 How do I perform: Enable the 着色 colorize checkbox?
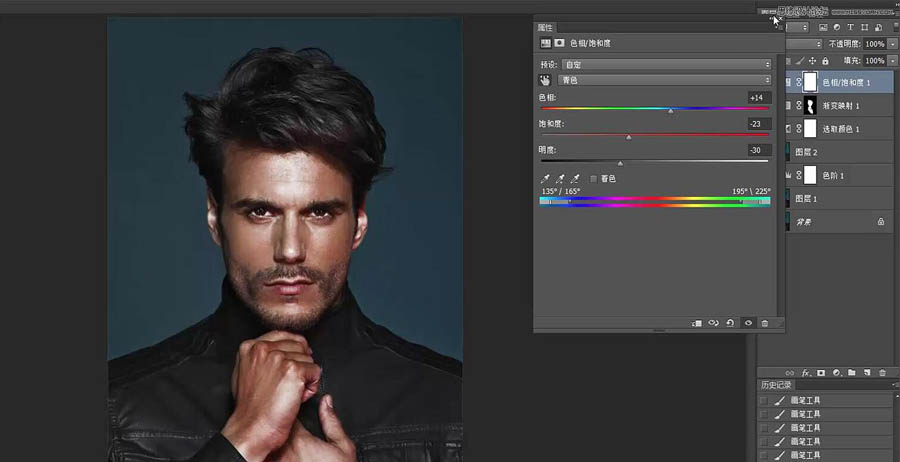593,179
